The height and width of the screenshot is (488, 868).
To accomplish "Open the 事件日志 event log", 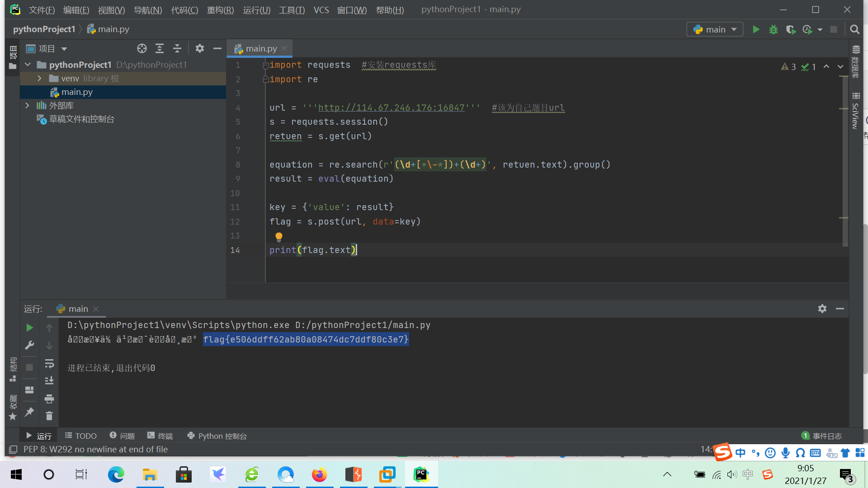I will pyautogui.click(x=821, y=436).
